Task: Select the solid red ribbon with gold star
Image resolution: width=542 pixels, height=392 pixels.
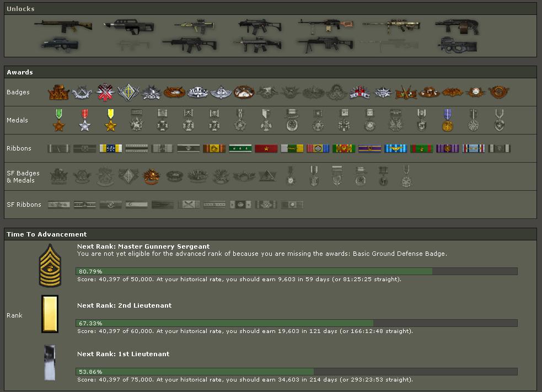Action: [x=266, y=148]
